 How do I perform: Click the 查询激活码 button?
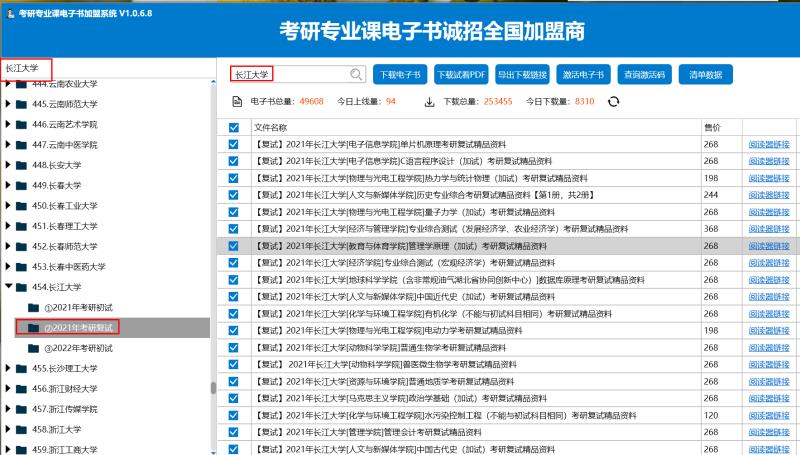(x=644, y=74)
